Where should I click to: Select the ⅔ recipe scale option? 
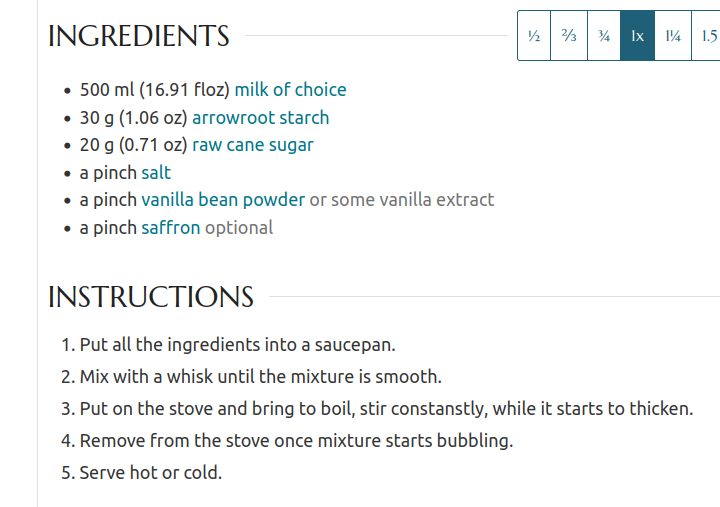[569, 36]
